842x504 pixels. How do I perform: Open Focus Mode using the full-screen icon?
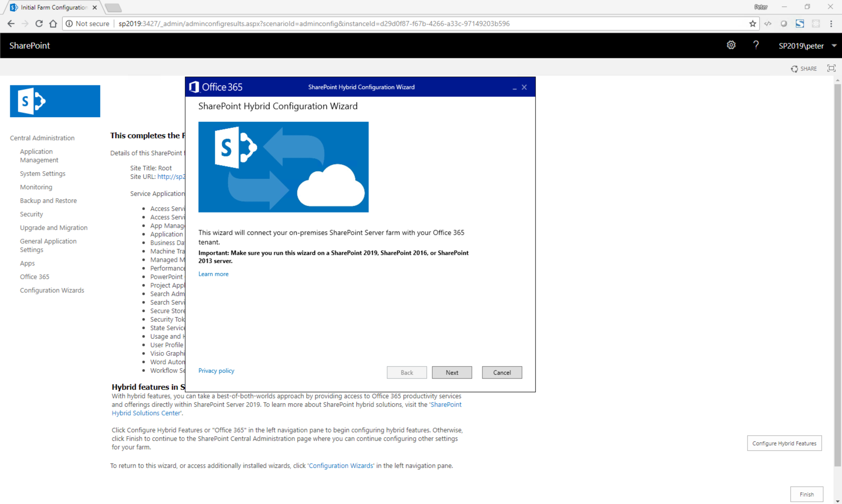pos(831,68)
